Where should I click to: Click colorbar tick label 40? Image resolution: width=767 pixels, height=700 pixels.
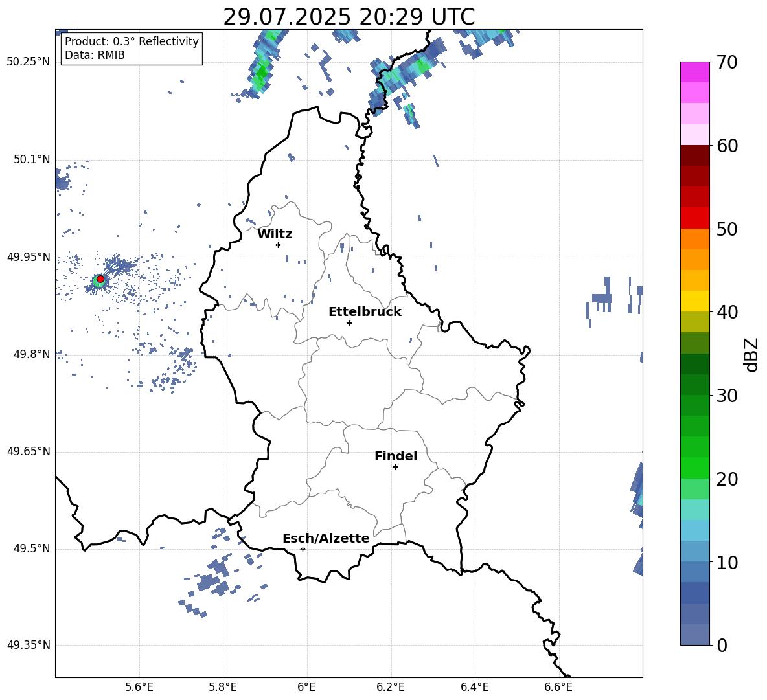(727, 312)
